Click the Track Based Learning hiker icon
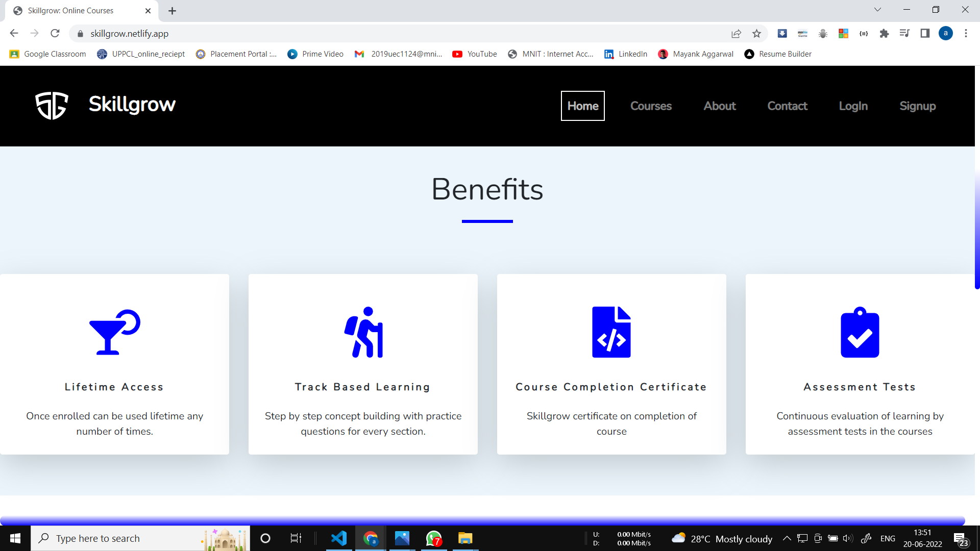 click(x=363, y=332)
